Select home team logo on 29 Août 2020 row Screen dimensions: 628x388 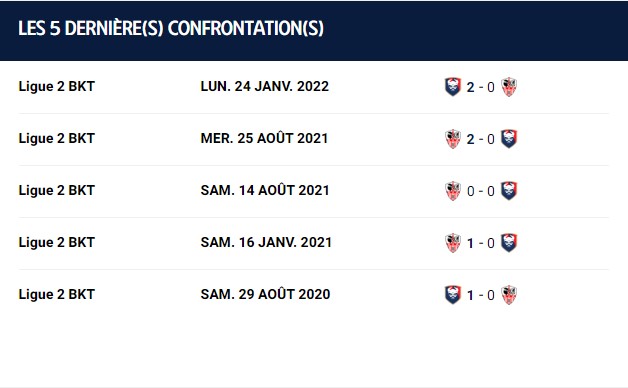tap(453, 295)
